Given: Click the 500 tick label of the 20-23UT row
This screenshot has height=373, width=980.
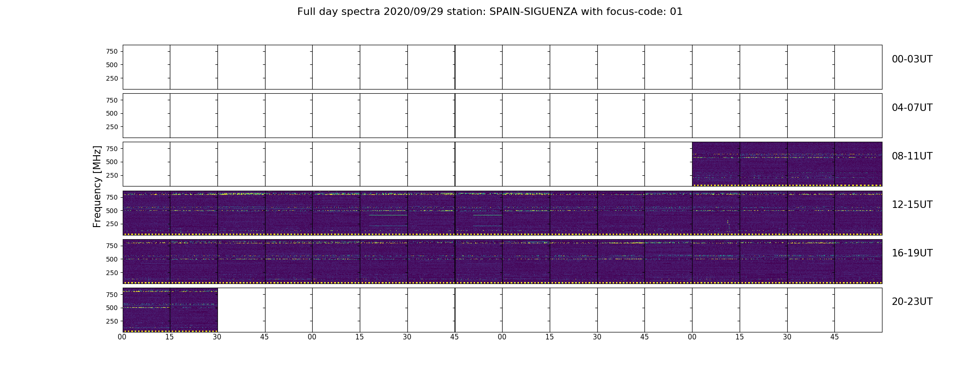Looking at the screenshot, I should coord(112,308).
